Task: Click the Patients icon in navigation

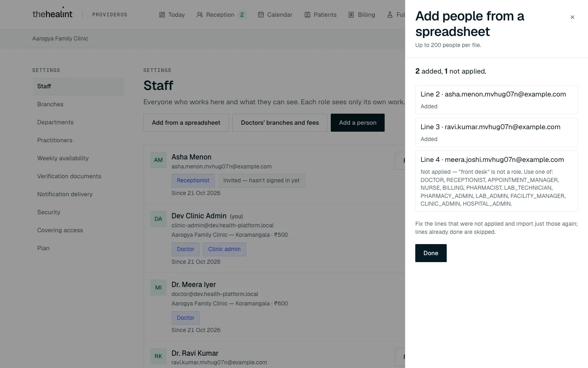Action: [x=307, y=15]
